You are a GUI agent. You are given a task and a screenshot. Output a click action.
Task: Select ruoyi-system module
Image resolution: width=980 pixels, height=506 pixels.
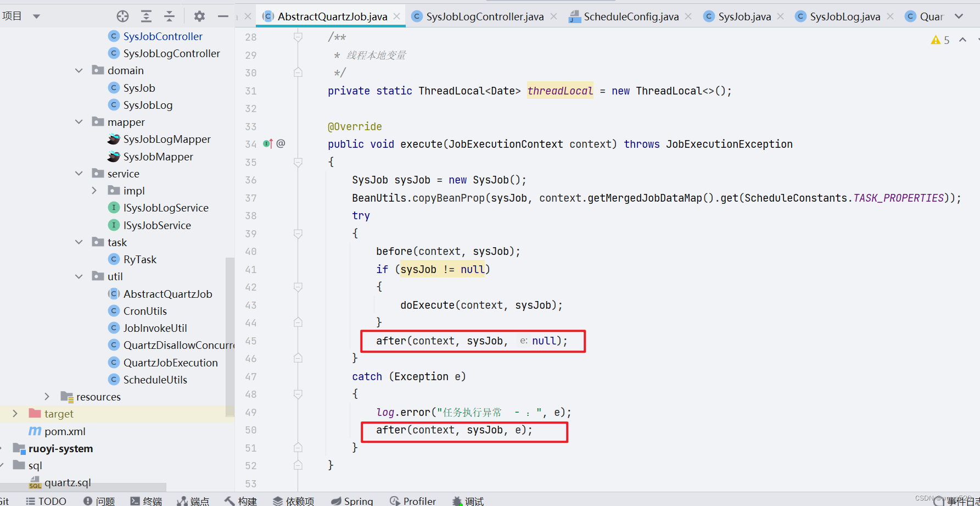pos(60,448)
